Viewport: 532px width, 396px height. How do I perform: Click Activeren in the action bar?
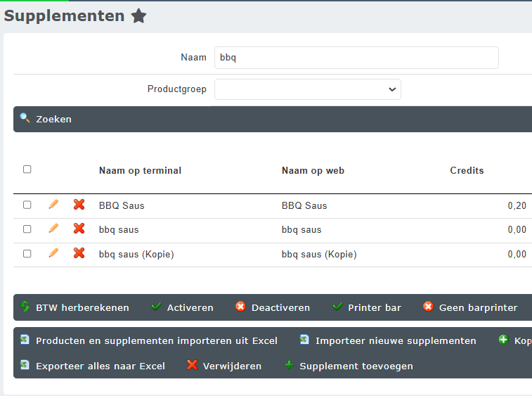190,307
